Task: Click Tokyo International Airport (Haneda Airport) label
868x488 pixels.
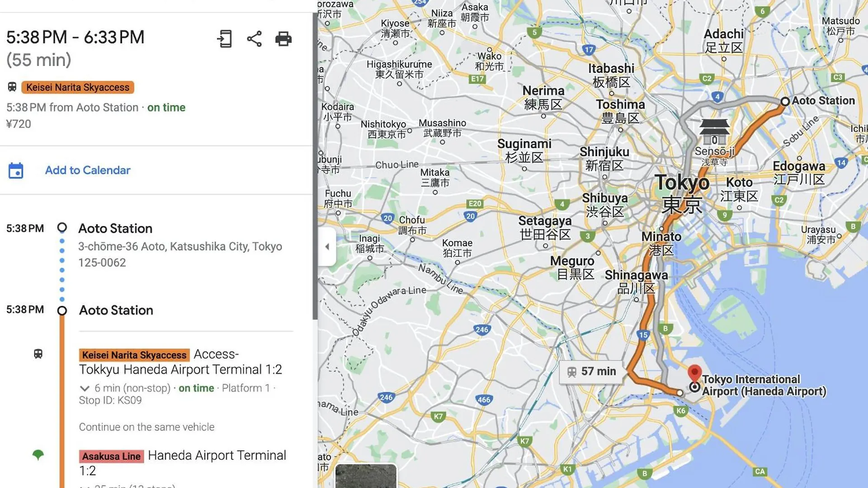Action: tap(764, 385)
